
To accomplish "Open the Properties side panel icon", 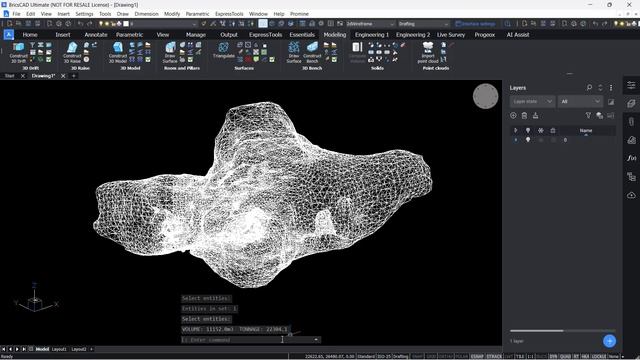I will [631, 85].
